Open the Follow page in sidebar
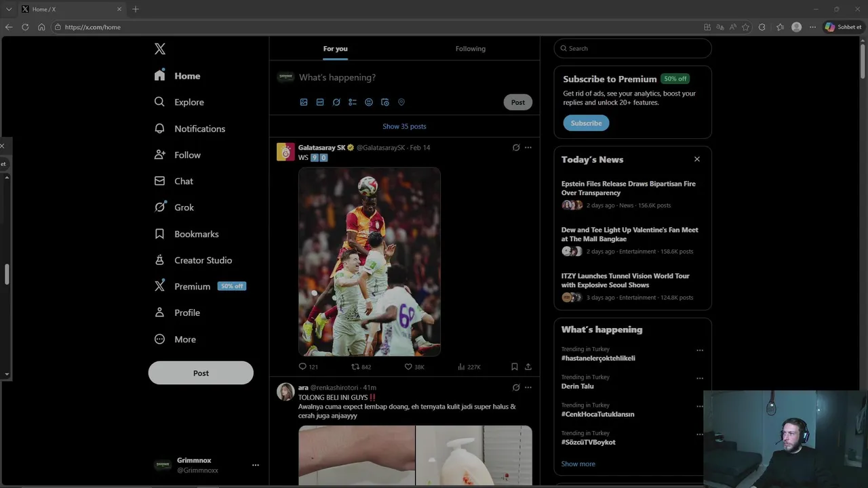Image resolution: width=868 pixels, height=488 pixels. 177,155
